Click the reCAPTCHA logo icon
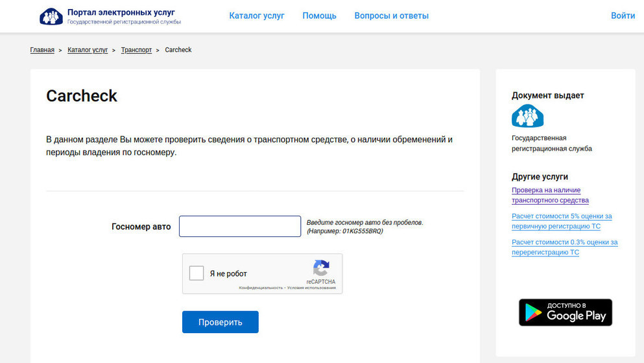Viewport: 644px width, 363px height. click(x=321, y=268)
